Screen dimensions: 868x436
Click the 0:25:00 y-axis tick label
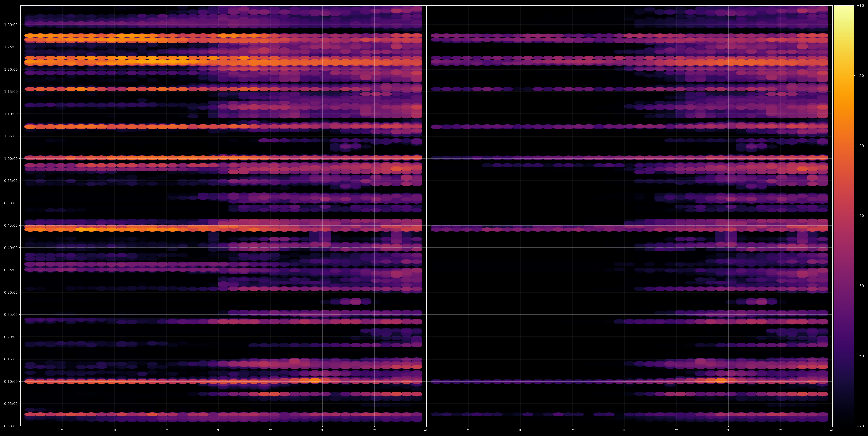(x=11, y=314)
